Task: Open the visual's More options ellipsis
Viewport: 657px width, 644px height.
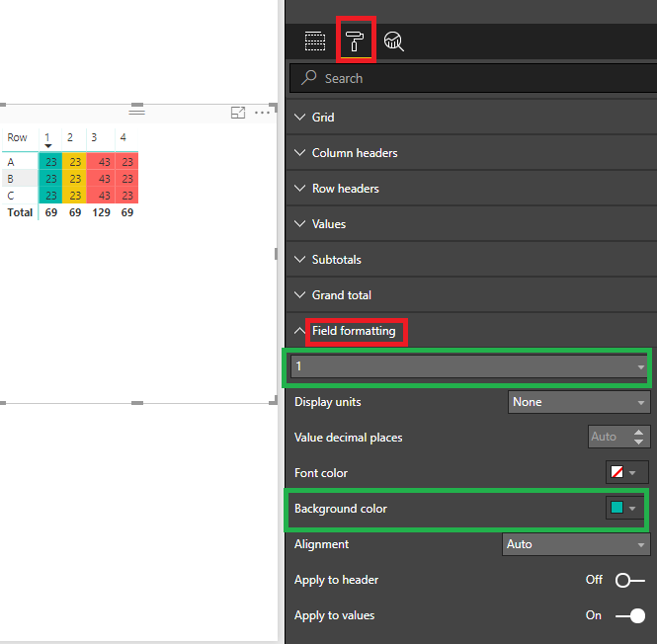Action: tap(262, 113)
